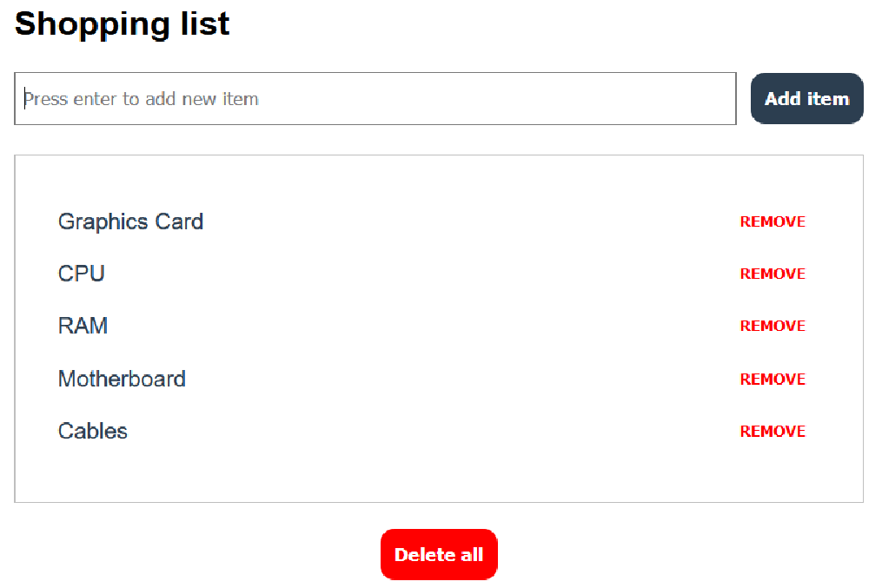Remove Graphics Card from the list

[773, 221]
